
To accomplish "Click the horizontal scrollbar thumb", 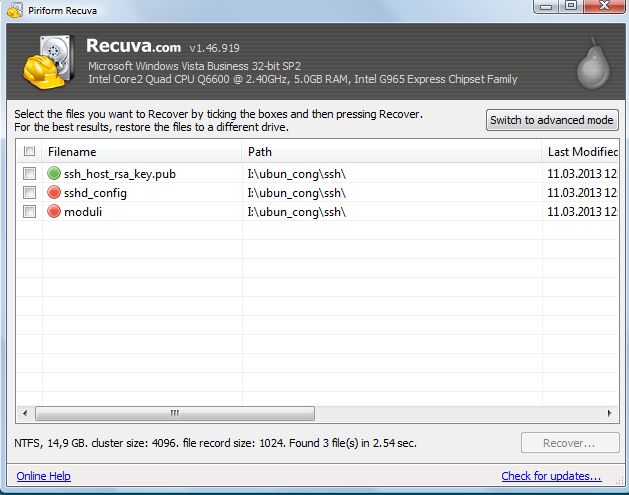I will coord(175,413).
